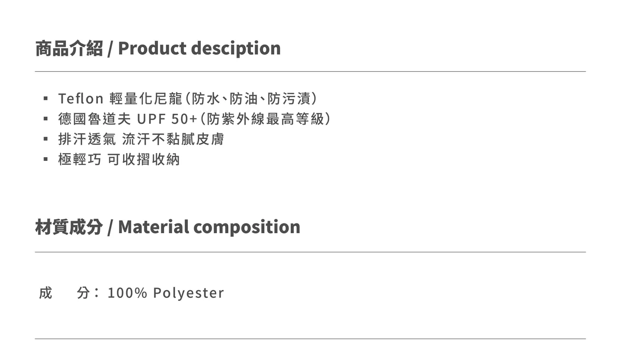Click the 商品介紹 heading text

click(x=69, y=48)
